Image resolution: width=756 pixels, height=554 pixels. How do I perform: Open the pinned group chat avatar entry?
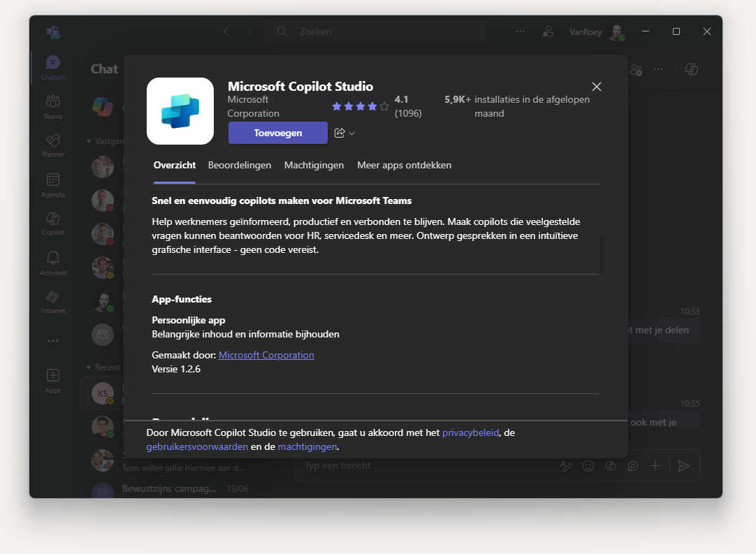click(103, 334)
